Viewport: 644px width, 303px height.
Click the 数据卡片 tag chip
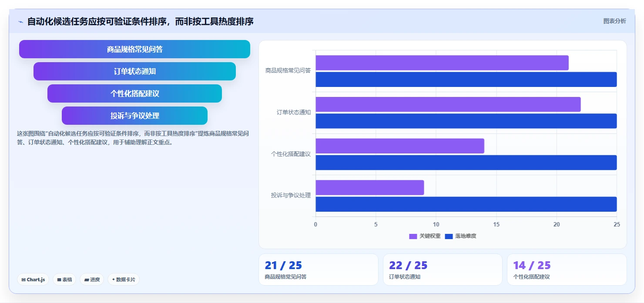click(x=123, y=280)
